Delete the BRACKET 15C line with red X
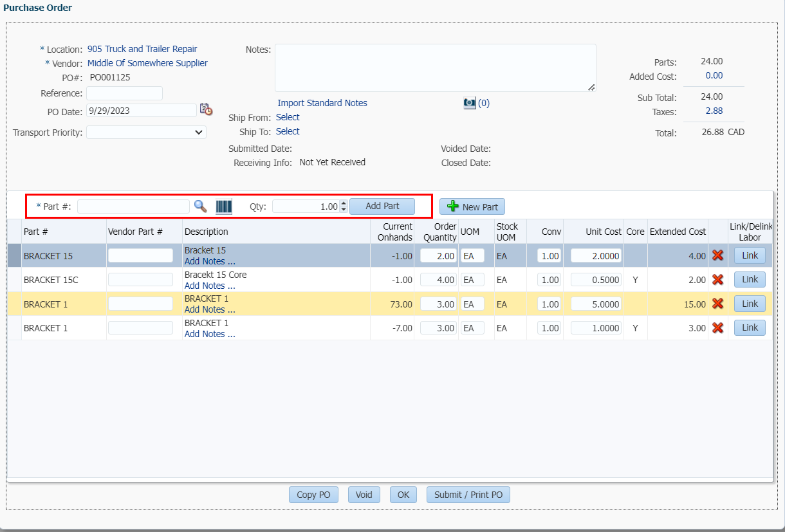This screenshot has height=532, width=785. [718, 280]
